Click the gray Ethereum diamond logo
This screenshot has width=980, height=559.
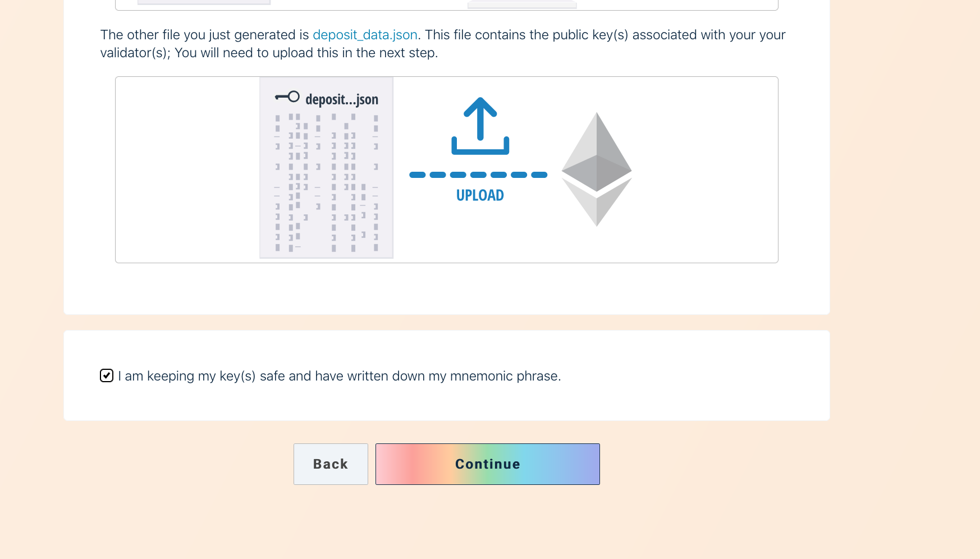pos(597,169)
